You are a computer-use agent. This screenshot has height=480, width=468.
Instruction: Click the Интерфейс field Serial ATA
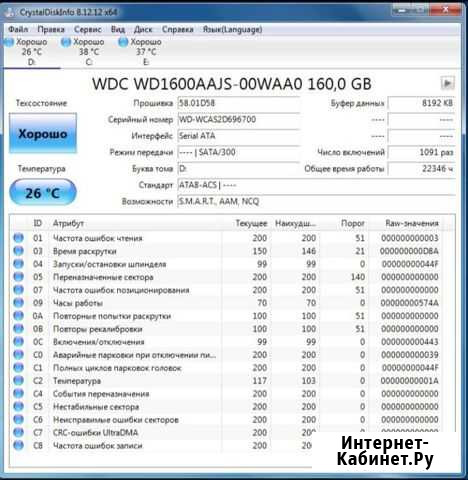click(238, 136)
